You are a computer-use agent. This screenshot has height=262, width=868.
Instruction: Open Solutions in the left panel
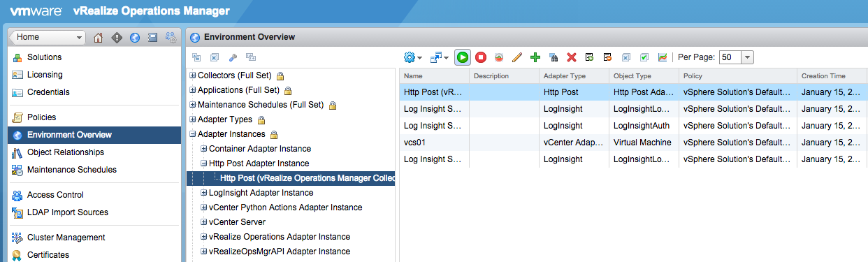pyautogui.click(x=44, y=57)
